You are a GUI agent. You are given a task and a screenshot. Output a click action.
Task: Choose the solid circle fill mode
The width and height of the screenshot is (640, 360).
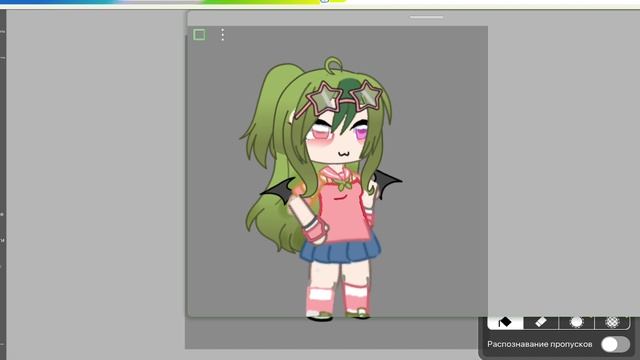click(x=576, y=322)
